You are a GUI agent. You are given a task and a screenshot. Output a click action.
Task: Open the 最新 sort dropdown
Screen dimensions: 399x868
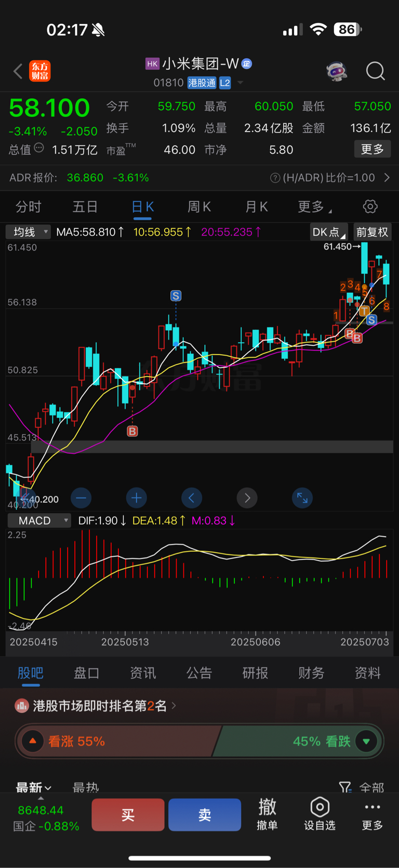pyautogui.click(x=33, y=787)
